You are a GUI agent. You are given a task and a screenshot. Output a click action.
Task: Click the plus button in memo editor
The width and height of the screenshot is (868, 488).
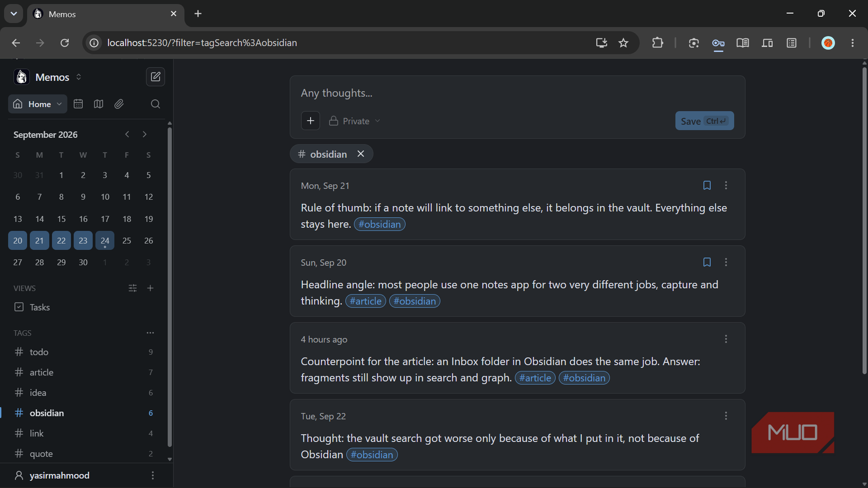[x=310, y=121]
